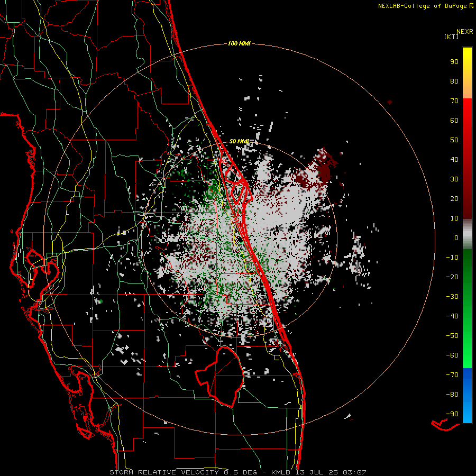Click the -70 knot scale label

[452, 375]
